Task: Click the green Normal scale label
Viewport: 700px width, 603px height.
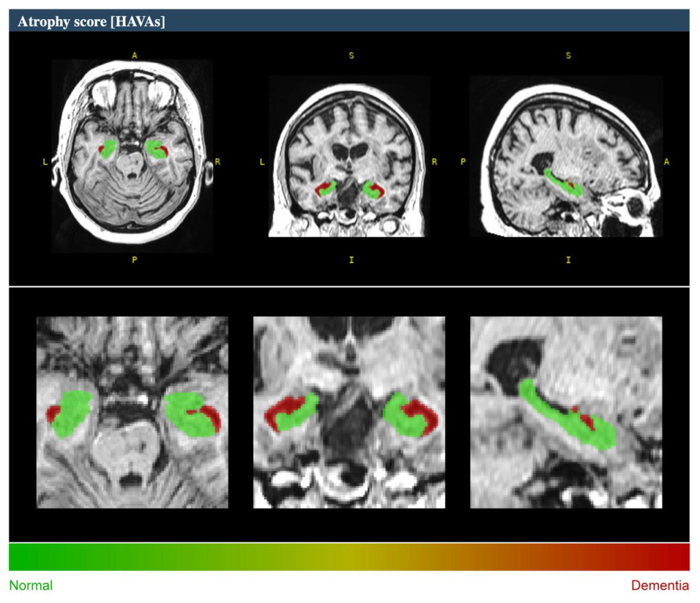Action: [x=31, y=586]
